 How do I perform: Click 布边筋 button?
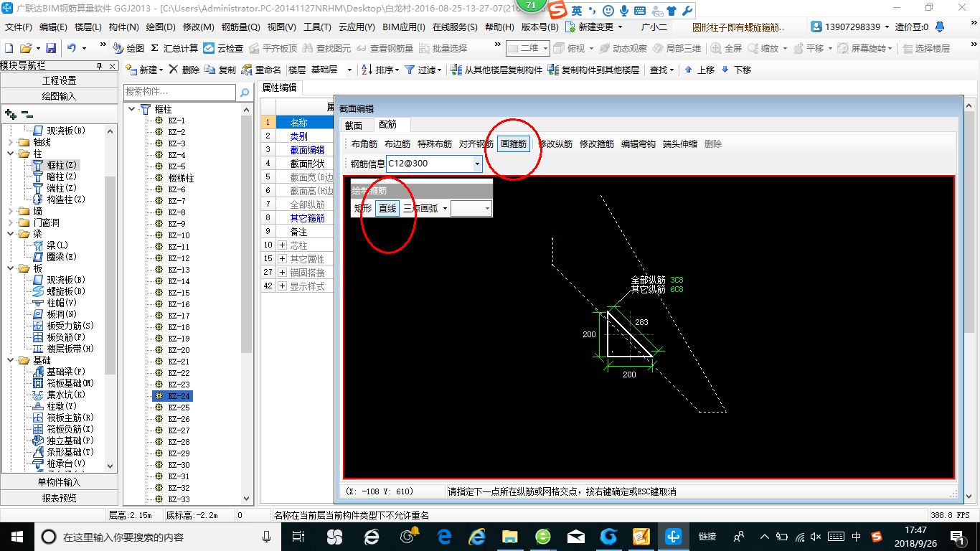pyautogui.click(x=397, y=144)
